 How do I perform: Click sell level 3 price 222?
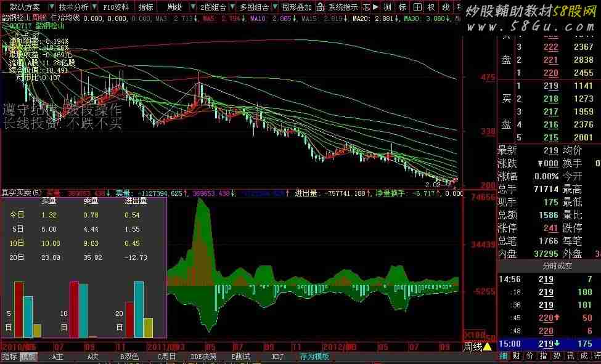coord(550,47)
